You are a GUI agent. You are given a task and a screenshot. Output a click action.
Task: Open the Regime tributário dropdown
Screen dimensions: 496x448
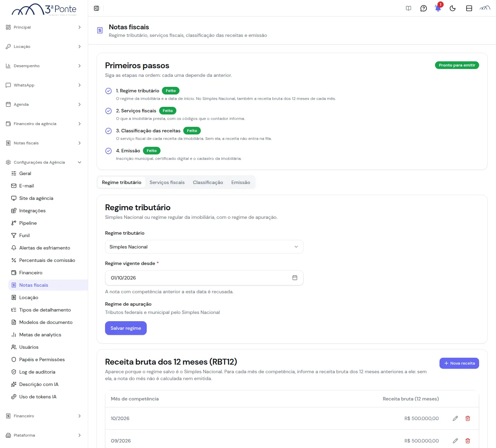[204, 247]
